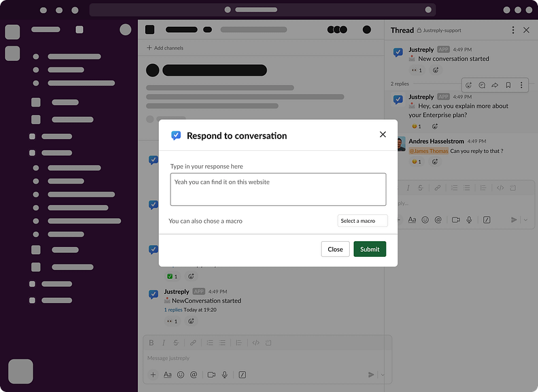The image size is (538, 392).
Task: Open the 1 replies thread link
Action: [173, 310]
